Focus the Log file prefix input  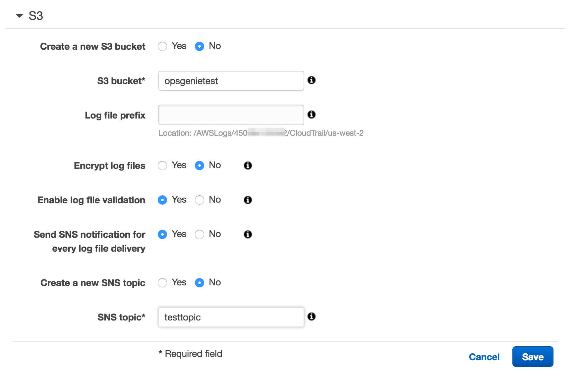231,115
